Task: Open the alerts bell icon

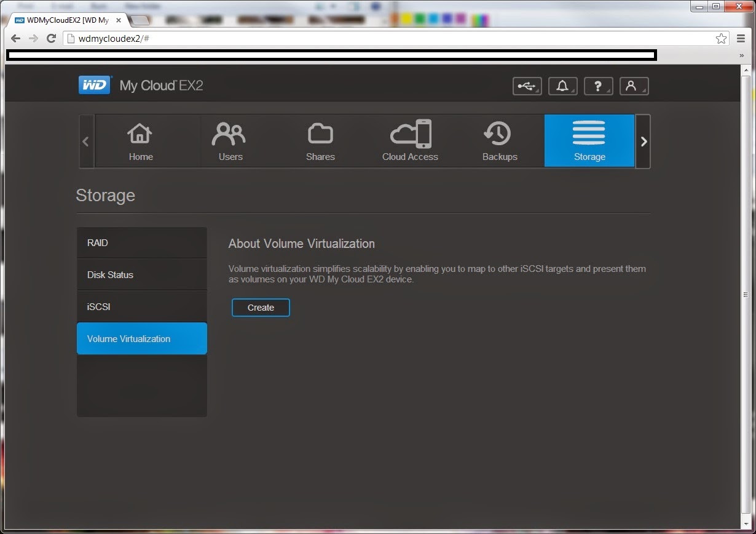Action: click(x=563, y=86)
